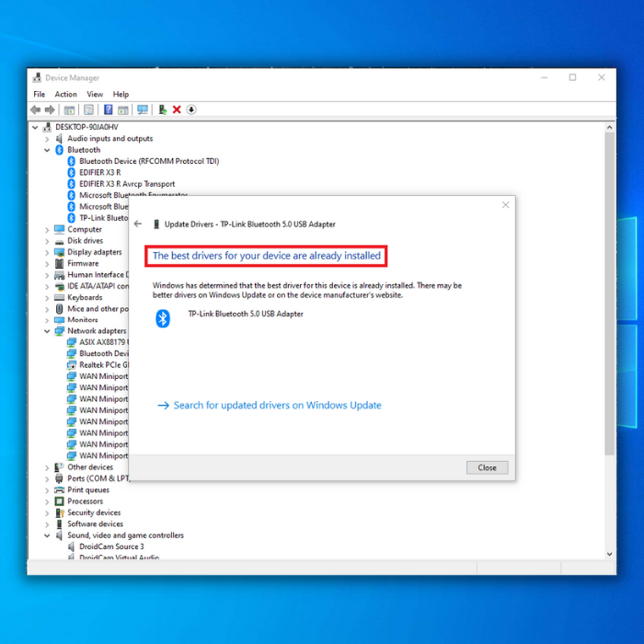The image size is (644, 644).
Task: Click the Update driver toolbar icon
Action: click(x=162, y=109)
